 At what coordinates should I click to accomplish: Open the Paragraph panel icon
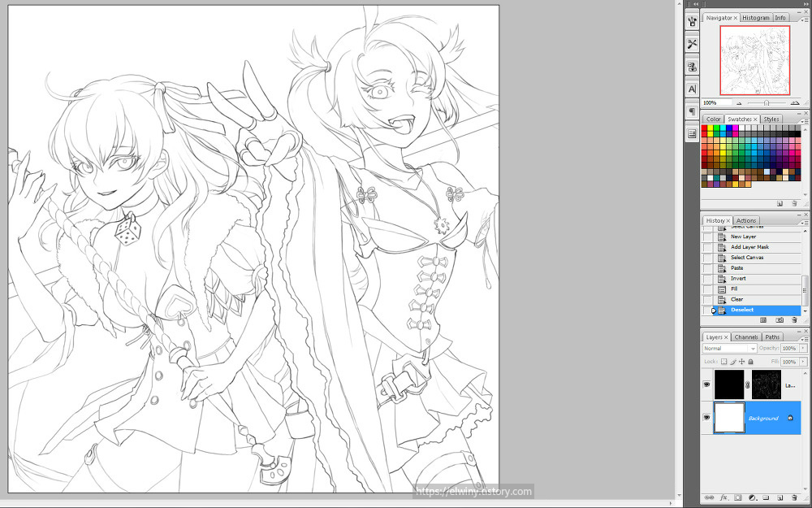pyautogui.click(x=692, y=111)
